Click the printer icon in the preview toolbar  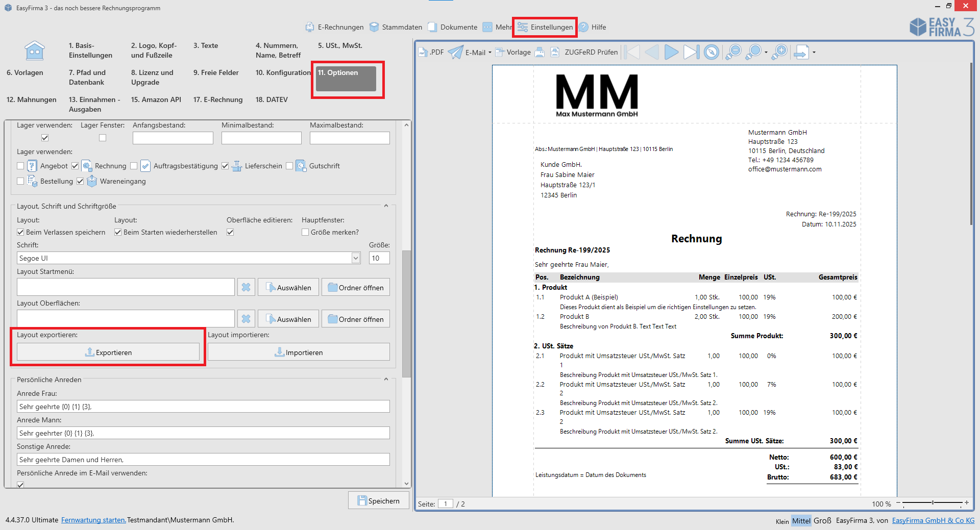[x=540, y=52]
